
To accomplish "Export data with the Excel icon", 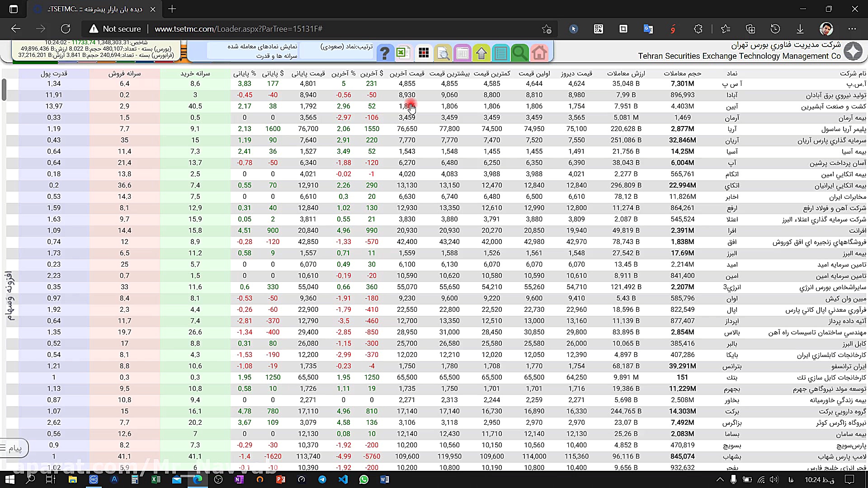I will (x=402, y=53).
